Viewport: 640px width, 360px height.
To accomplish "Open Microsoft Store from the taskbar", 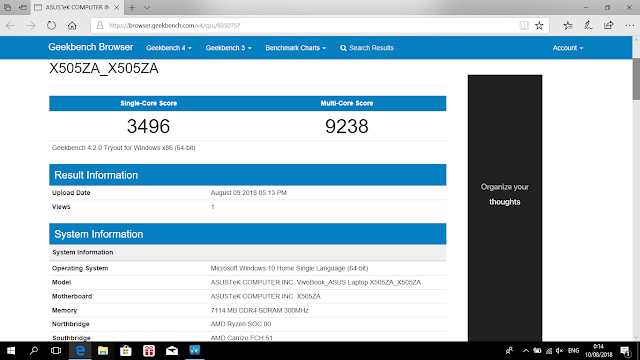I will pos(126,351).
